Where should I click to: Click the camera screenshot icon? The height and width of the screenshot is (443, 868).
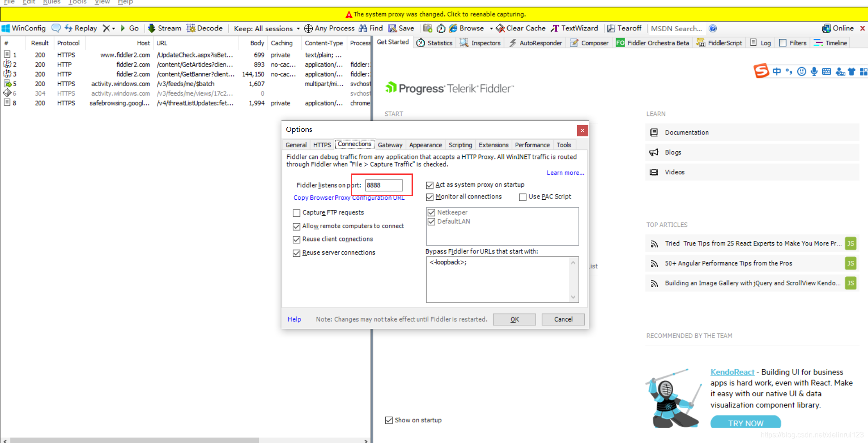point(427,28)
